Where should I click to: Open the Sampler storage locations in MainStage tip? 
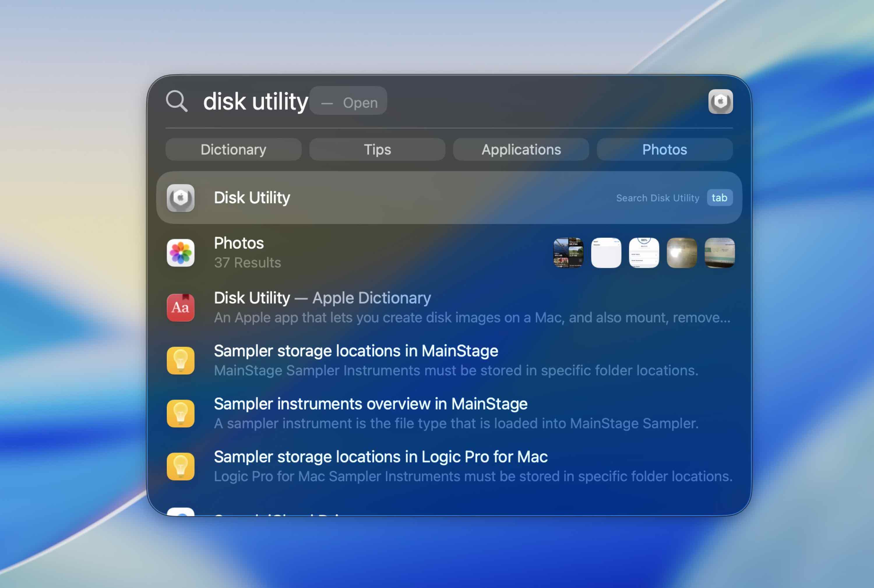[356, 351]
